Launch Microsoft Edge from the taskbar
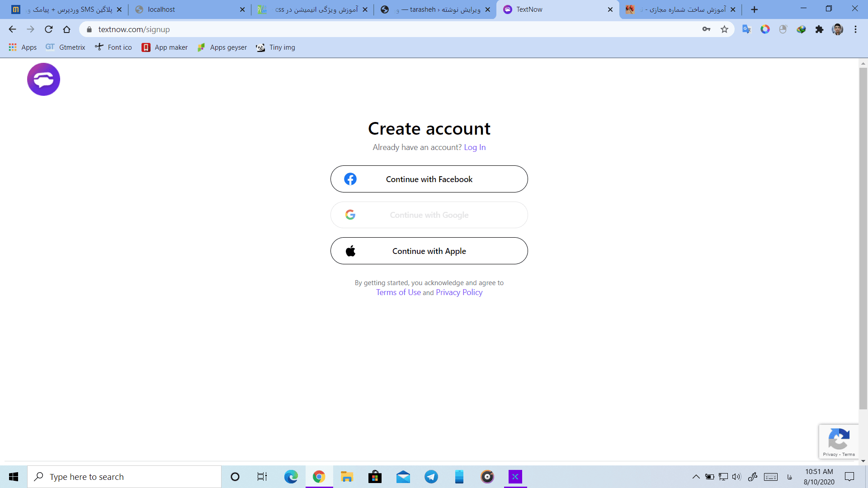The height and width of the screenshot is (488, 868). pyautogui.click(x=291, y=477)
